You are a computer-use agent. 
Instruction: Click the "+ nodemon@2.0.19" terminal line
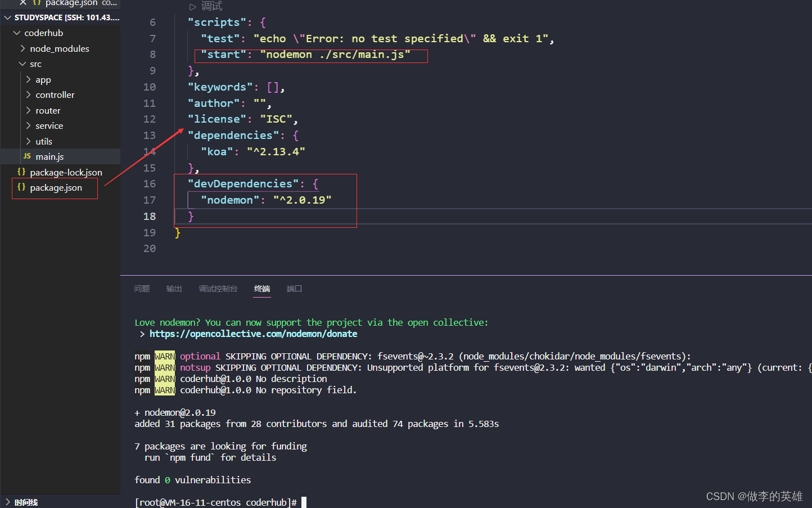[175, 412]
